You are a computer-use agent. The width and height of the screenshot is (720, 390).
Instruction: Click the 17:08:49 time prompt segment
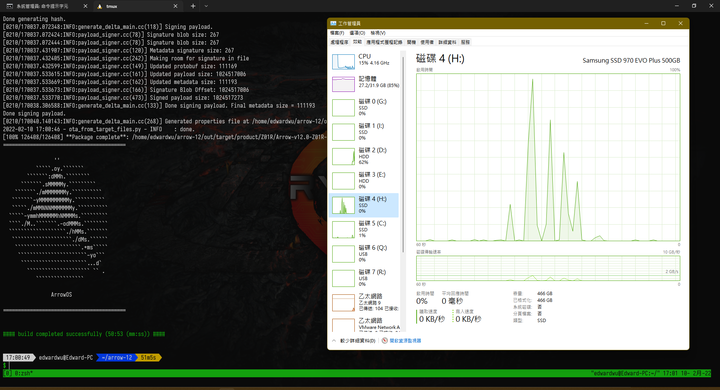(x=19, y=357)
